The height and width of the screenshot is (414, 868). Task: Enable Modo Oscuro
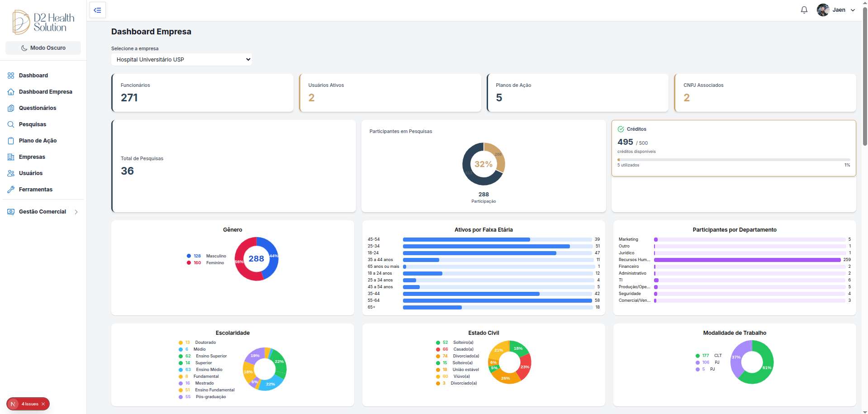pyautogui.click(x=43, y=48)
